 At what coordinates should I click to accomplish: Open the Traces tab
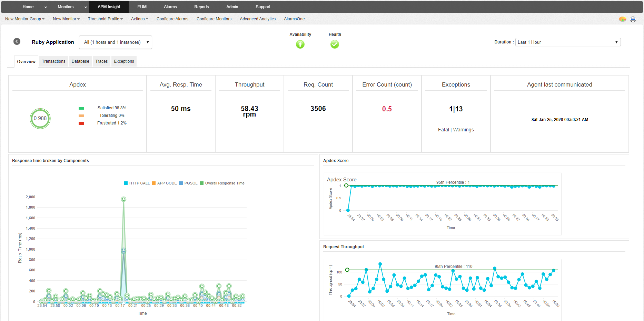point(101,61)
